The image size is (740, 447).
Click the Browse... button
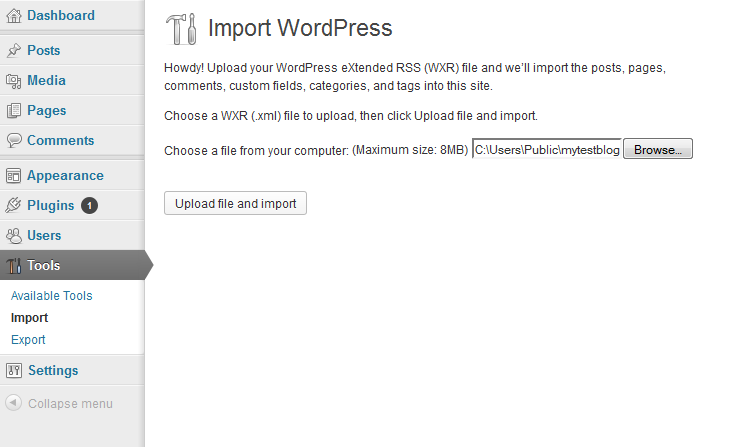[x=657, y=150]
